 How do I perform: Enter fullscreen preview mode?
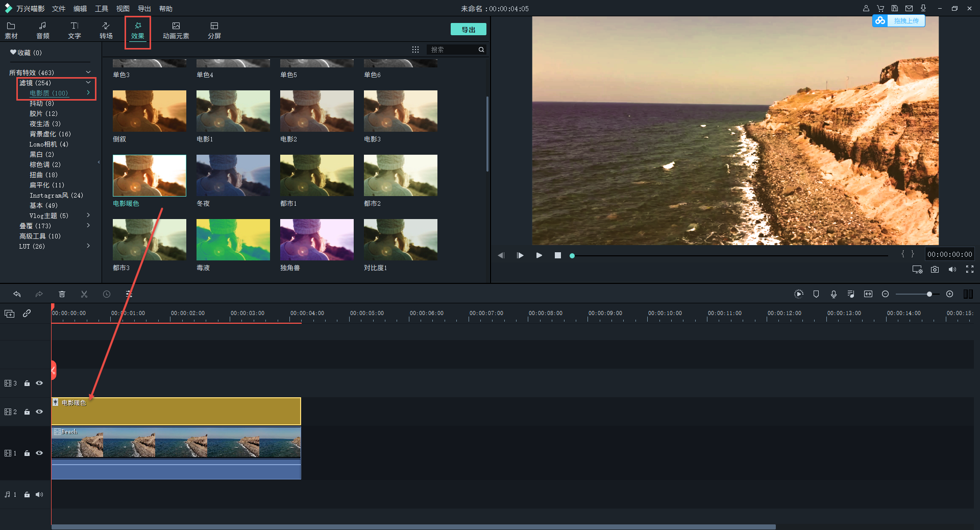tap(969, 270)
